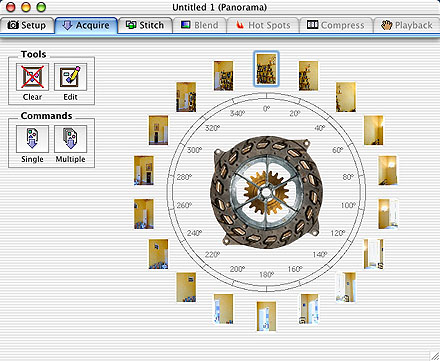Open the Stitch tab
This screenshot has width=440, height=361.
pyautogui.click(x=145, y=25)
